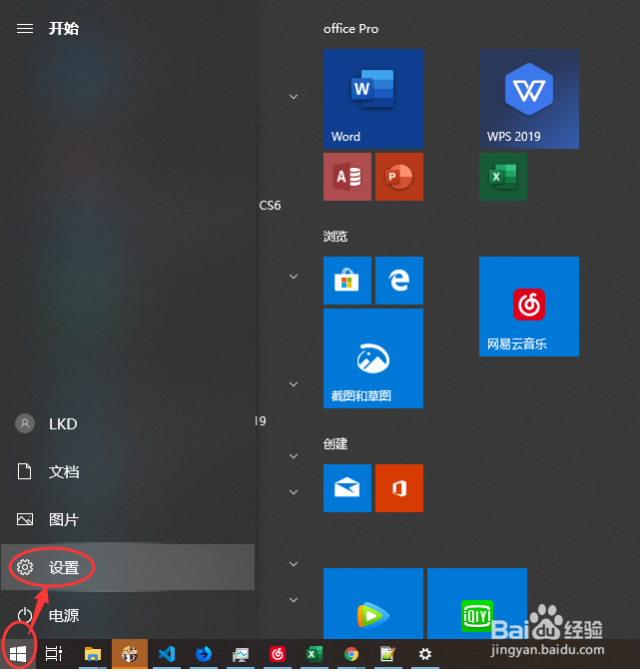Expand the app group chevron beside Word tile

coord(294,97)
